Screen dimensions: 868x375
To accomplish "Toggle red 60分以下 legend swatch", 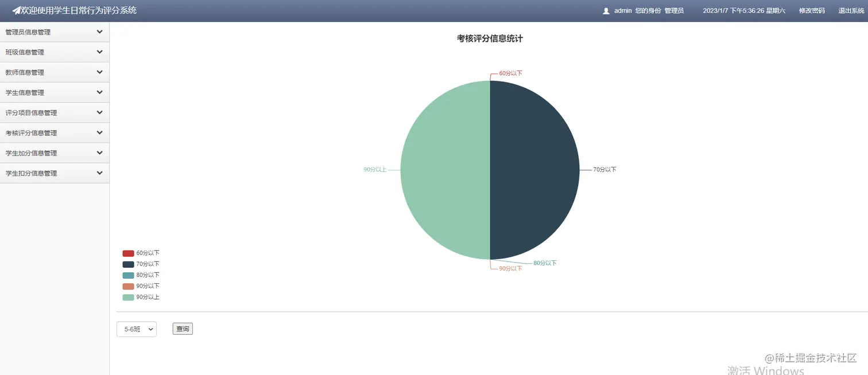I will pos(128,253).
